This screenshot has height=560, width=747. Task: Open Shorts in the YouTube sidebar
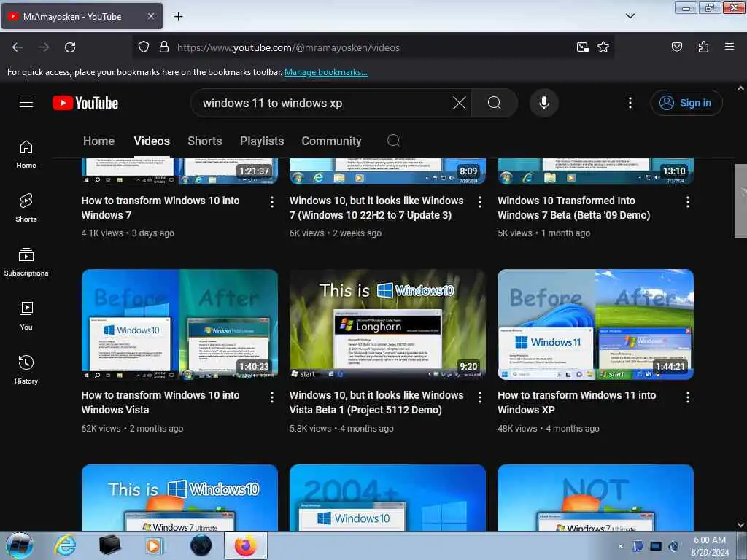coord(26,208)
